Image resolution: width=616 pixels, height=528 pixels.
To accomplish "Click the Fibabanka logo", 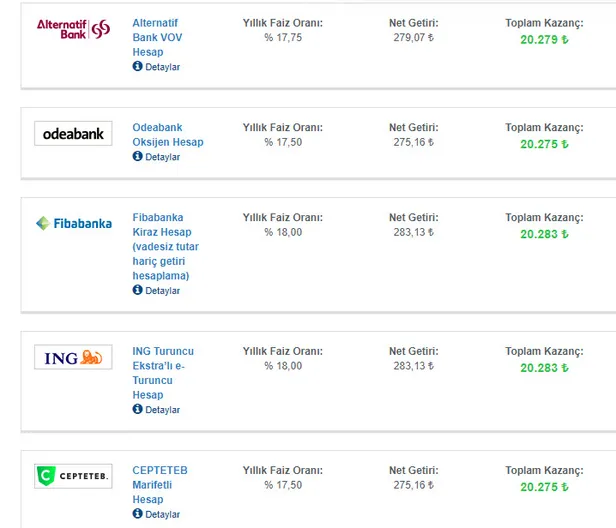I will tap(73, 223).
